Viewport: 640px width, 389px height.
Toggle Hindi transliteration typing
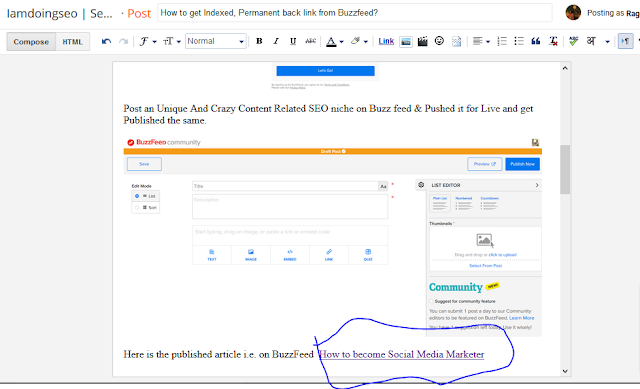[x=591, y=41]
